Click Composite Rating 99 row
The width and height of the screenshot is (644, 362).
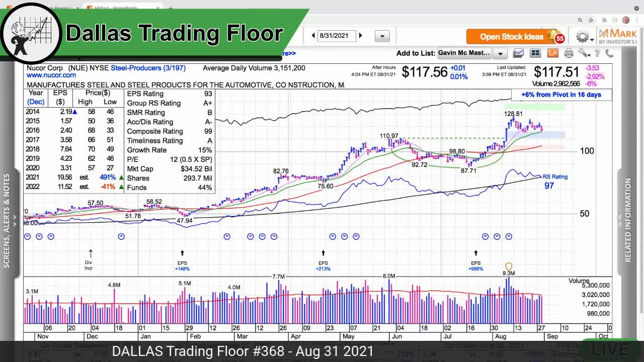pos(170,131)
